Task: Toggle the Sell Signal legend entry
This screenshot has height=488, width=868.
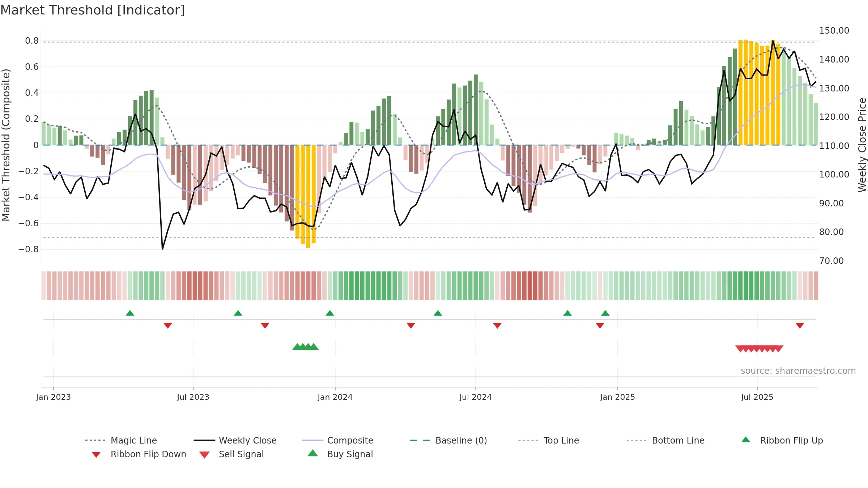Action: pyautogui.click(x=231, y=454)
